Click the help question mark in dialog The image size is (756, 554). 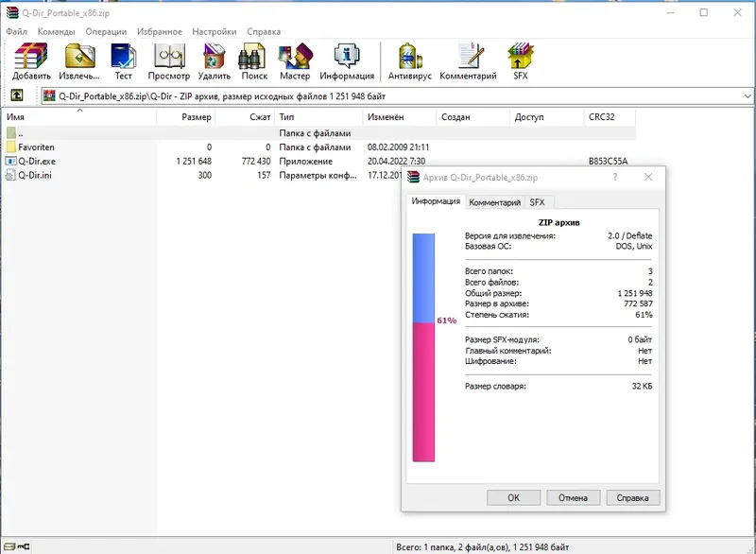[x=615, y=177]
